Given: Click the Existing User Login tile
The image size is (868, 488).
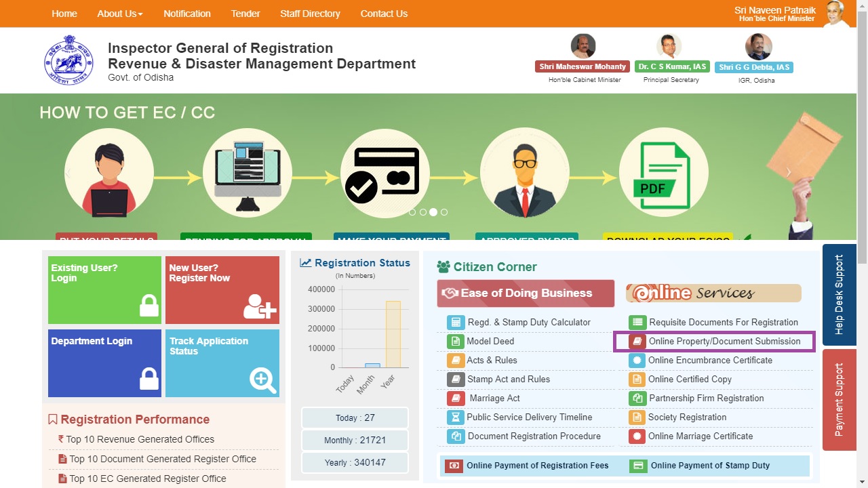Looking at the screenshot, I should click(104, 289).
